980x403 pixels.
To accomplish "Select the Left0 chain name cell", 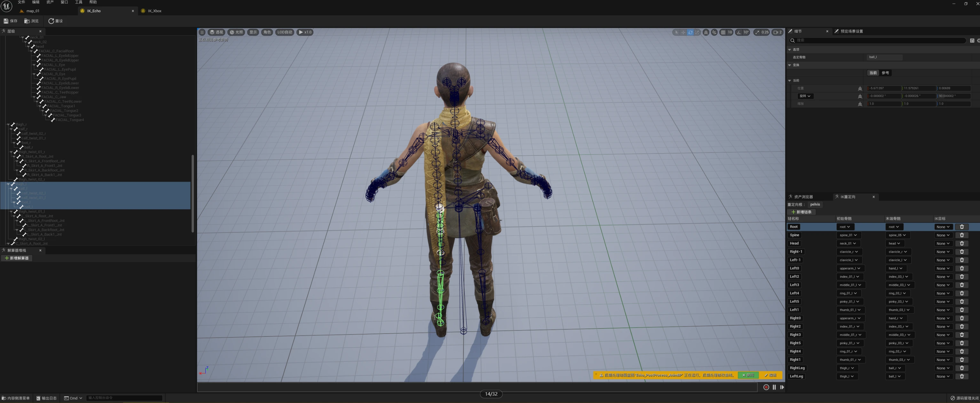I will click(x=794, y=268).
